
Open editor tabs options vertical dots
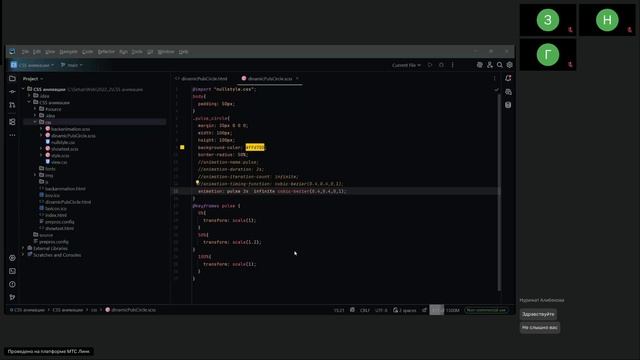click(494, 78)
